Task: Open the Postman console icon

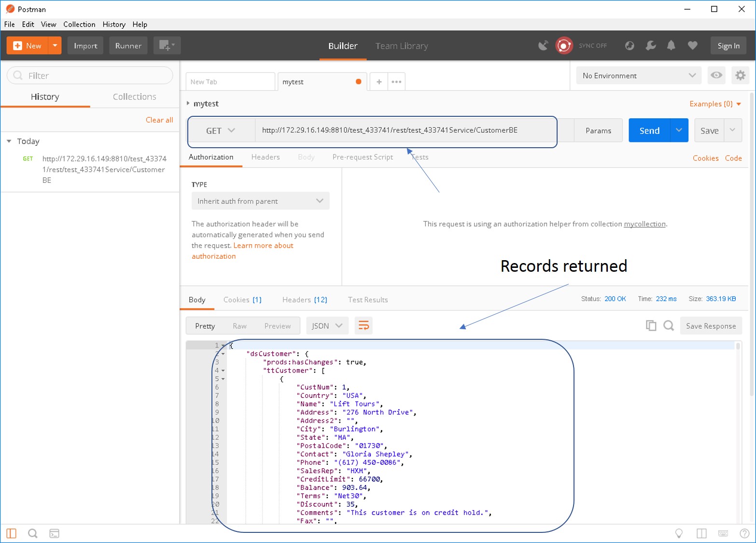Action: pyautogui.click(x=55, y=533)
